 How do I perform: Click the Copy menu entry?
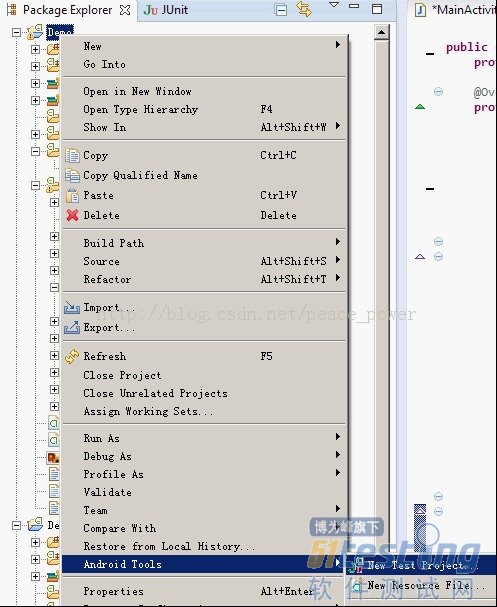click(205, 155)
